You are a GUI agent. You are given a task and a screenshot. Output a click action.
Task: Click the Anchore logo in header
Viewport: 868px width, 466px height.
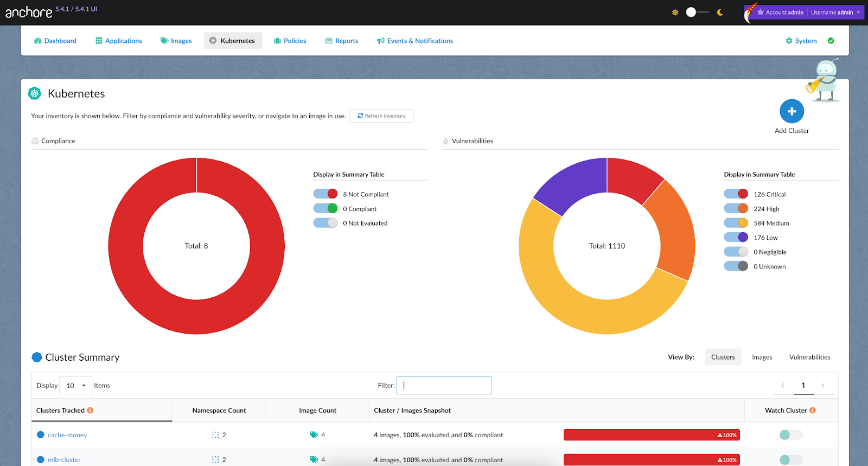tap(29, 12)
